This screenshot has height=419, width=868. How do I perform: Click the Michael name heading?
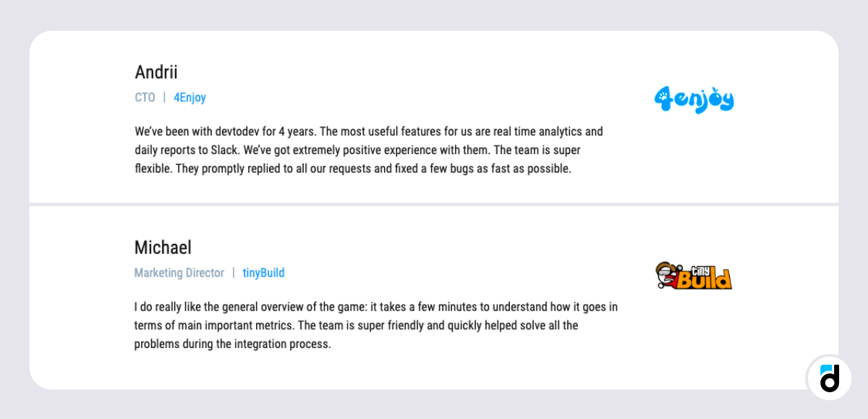pyautogui.click(x=163, y=247)
